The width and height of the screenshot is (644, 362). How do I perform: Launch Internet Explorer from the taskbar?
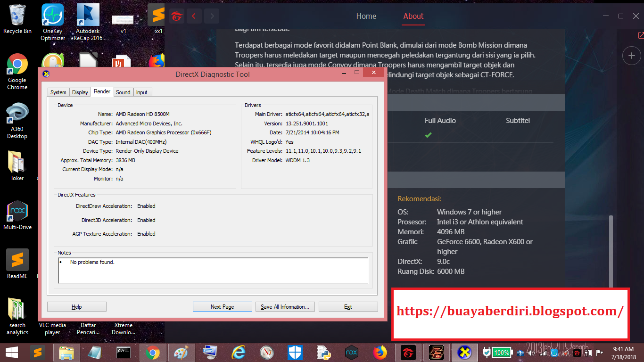[x=239, y=352]
